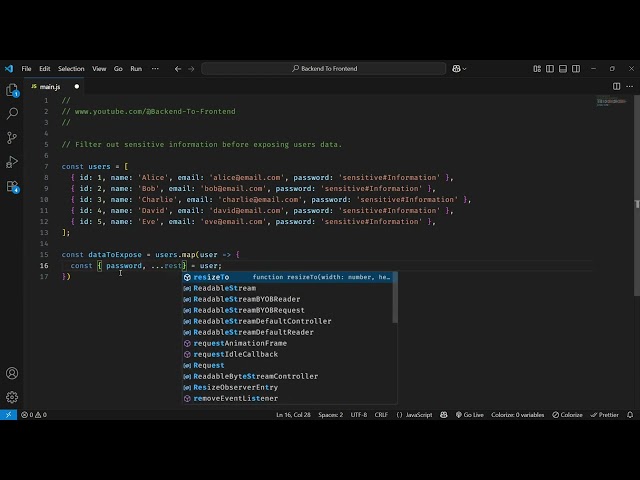Open Accounts icon in activity bar
640x480 pixels.
coord(12,373)
